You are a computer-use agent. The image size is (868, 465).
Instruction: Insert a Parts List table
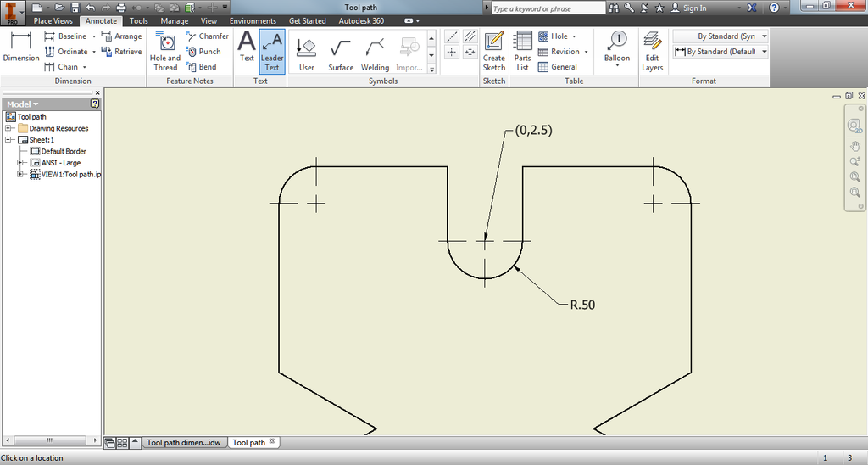522,52
